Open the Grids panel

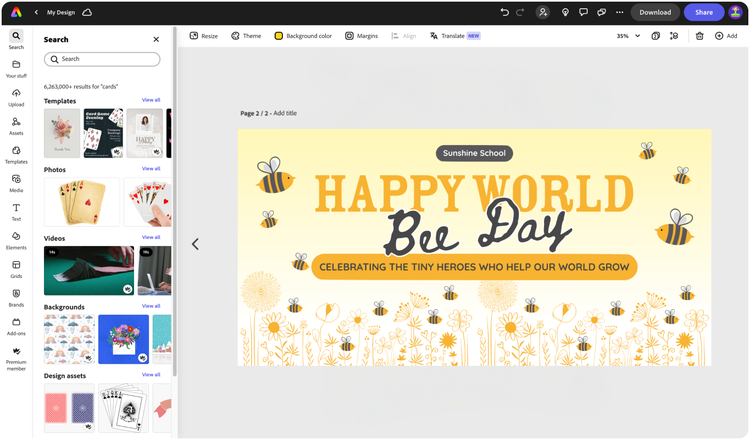point(16,268)
